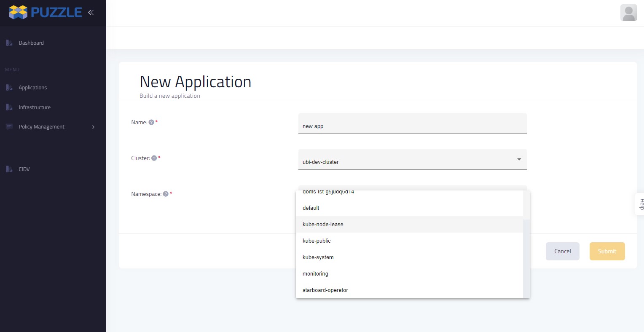Collapse sidebar with double-chevron icon

pos(91,13)
